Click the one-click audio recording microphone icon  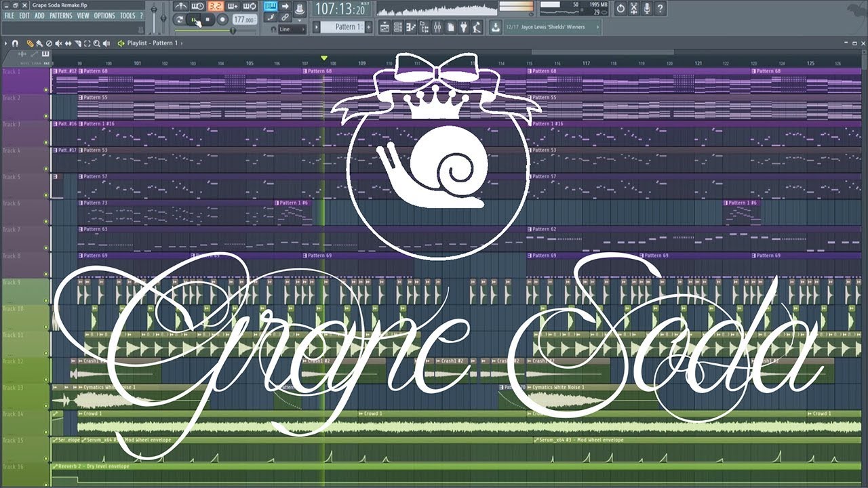click(647, 9)
